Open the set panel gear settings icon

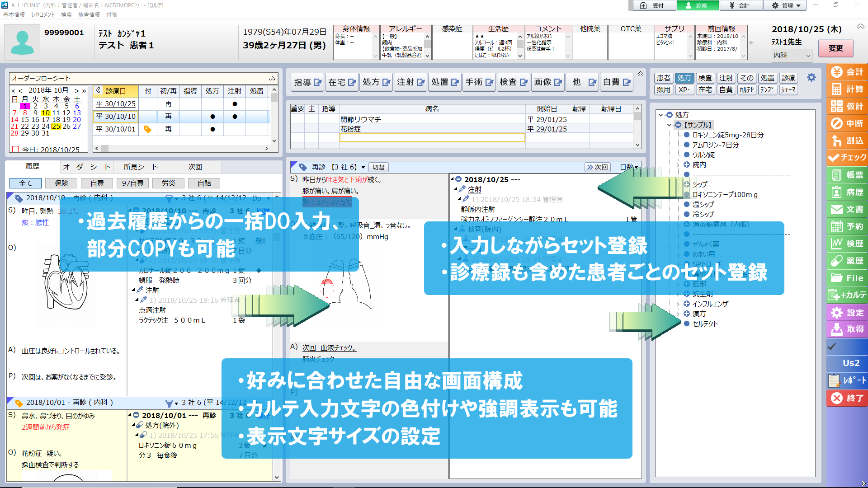pos(811,78)
